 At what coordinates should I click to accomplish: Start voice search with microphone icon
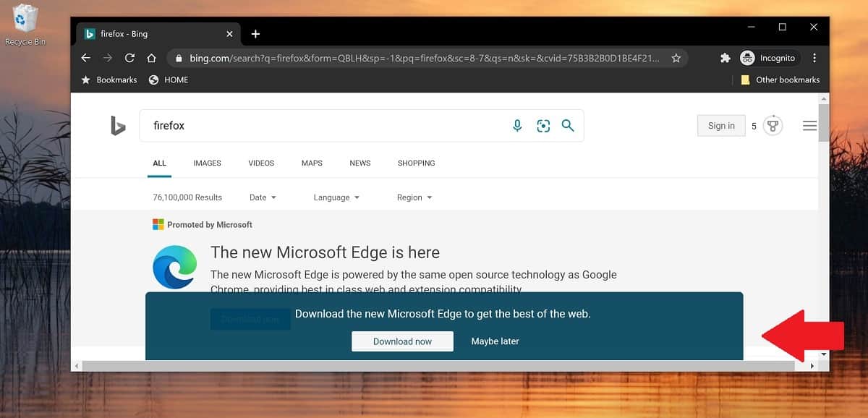tap(517, 126)
